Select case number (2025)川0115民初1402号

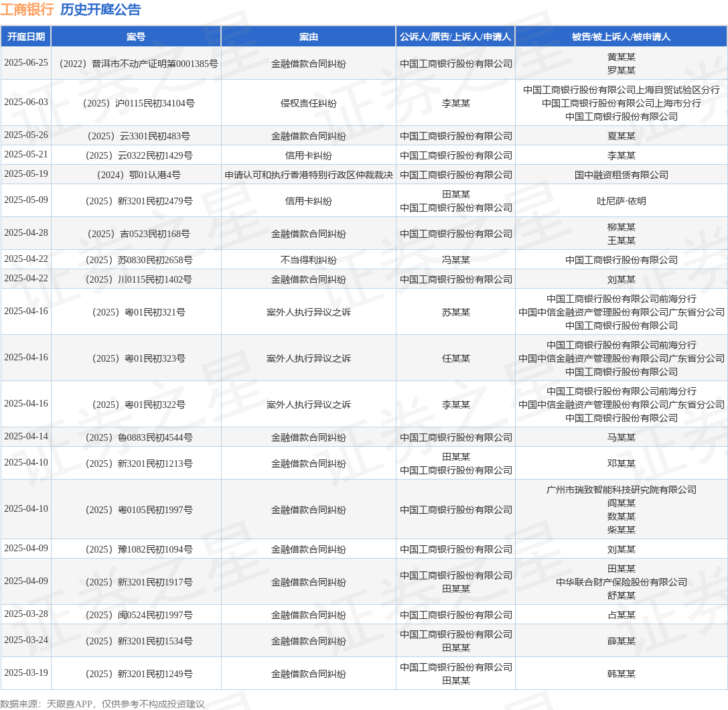pyautogui.click(x=139, y=279)
